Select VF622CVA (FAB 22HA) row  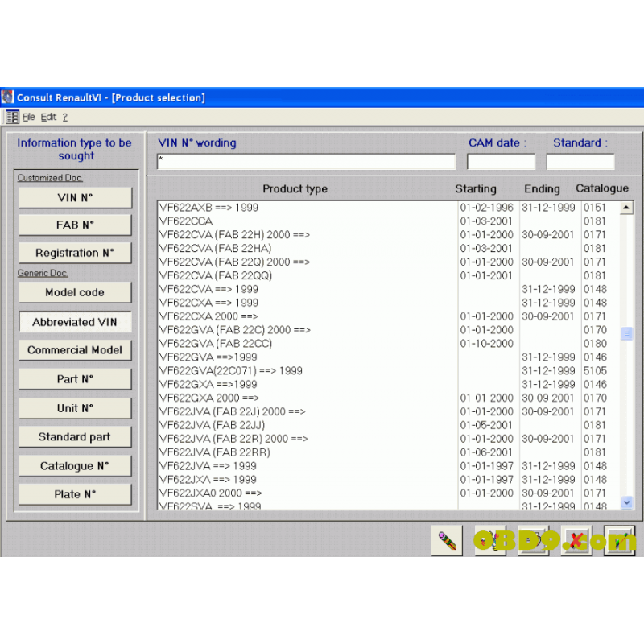pyautogui.click(x=389, y=248)
